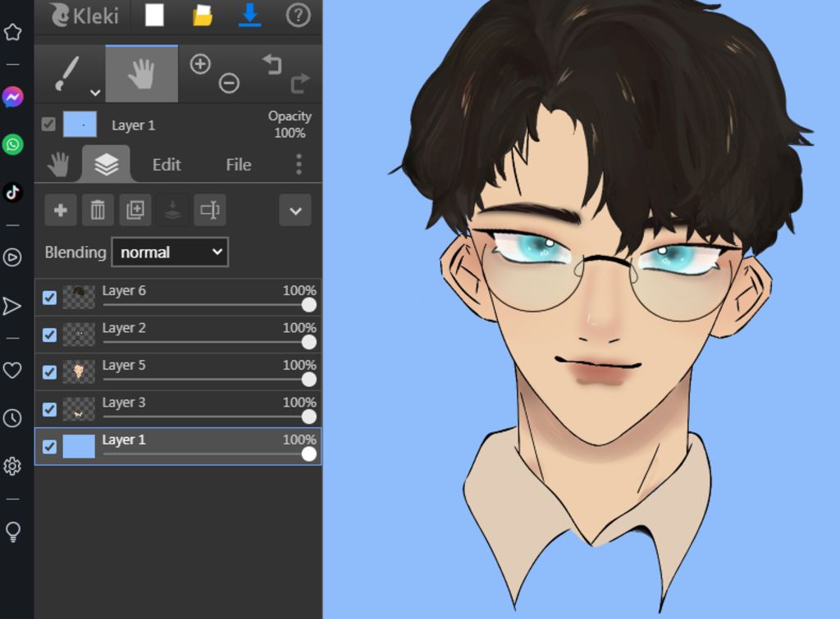The height and width of the screenshot is (619, 840).
Task: Open history clock in sidebar
Action: 12,418
